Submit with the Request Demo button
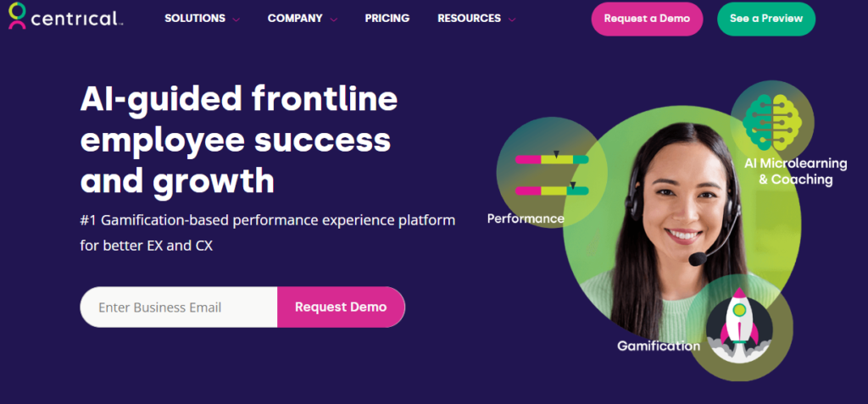Image resolution: width=868 pixels, height=404 pixels. (x=341, y=307)
